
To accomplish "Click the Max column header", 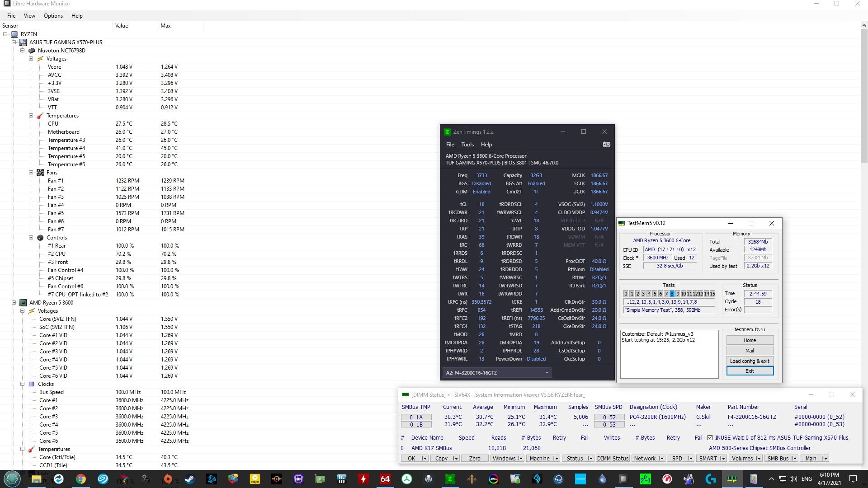I will point(181,26).
